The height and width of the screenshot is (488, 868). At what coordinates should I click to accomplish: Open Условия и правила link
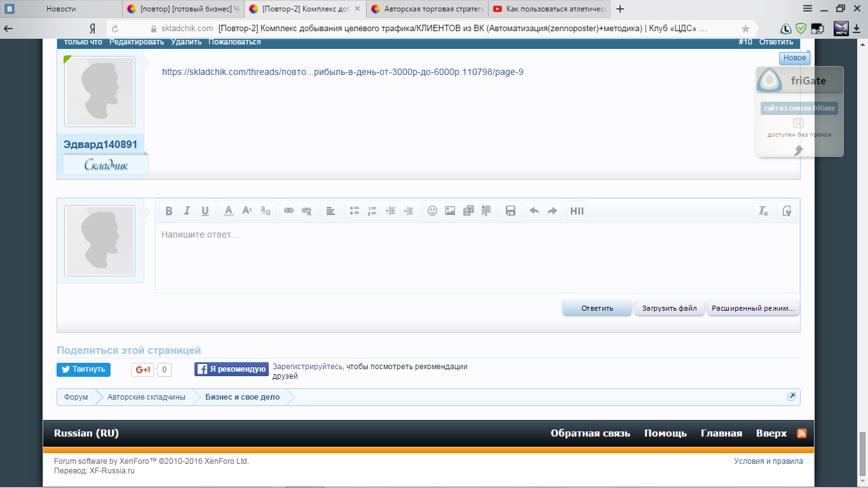[x=768, y=461]
